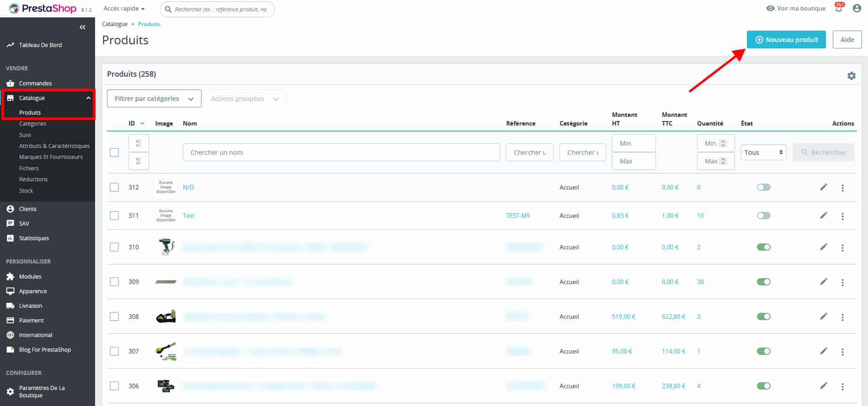Toggle ID column sort arrow
Viewport: 868px width, 406px height.
click(143, 123)
